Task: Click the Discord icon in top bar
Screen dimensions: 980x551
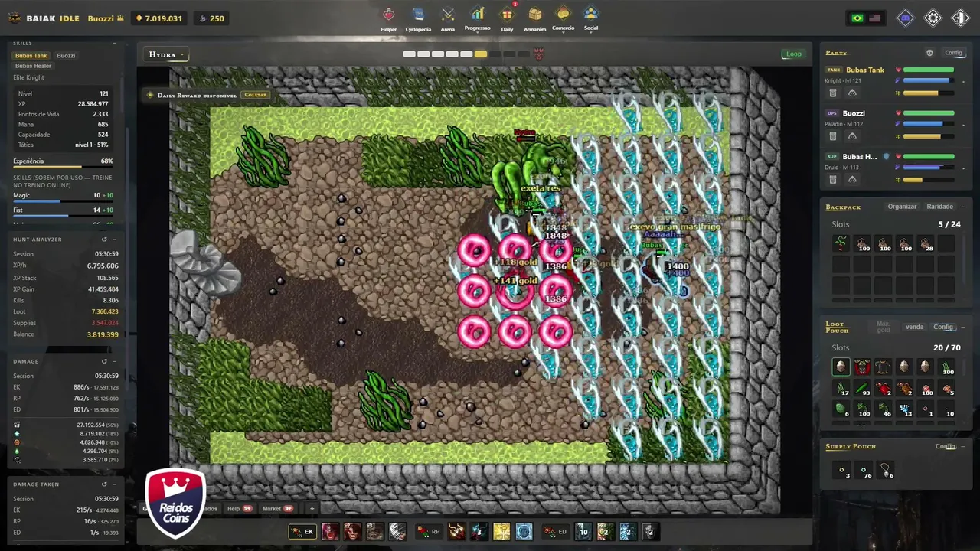Action: (905, 18)
